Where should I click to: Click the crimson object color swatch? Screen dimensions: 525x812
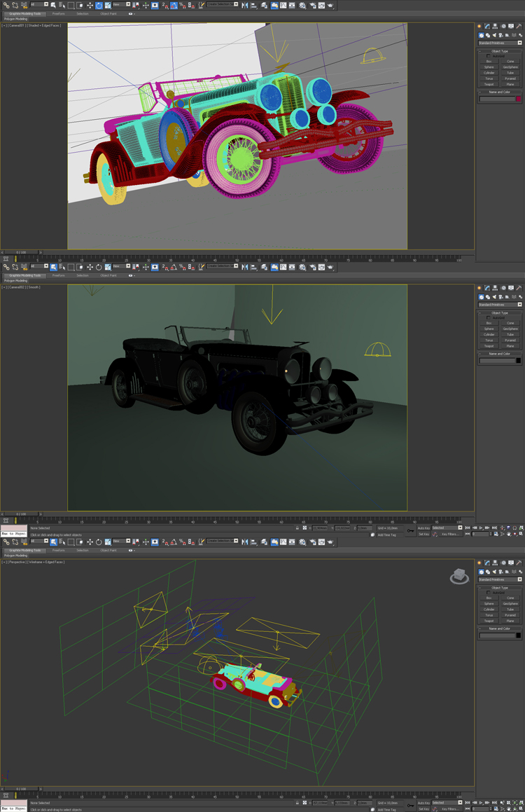click(x=518, y=99)
